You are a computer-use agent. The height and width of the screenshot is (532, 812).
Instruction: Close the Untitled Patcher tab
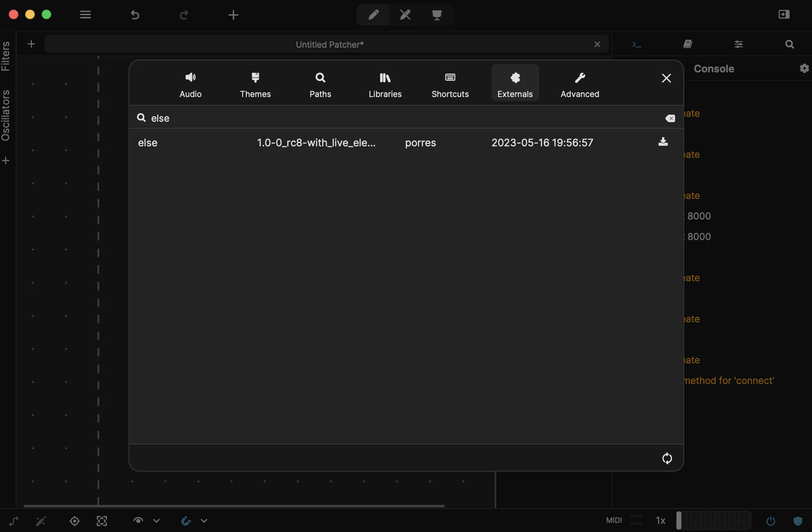tap(597, 44)
